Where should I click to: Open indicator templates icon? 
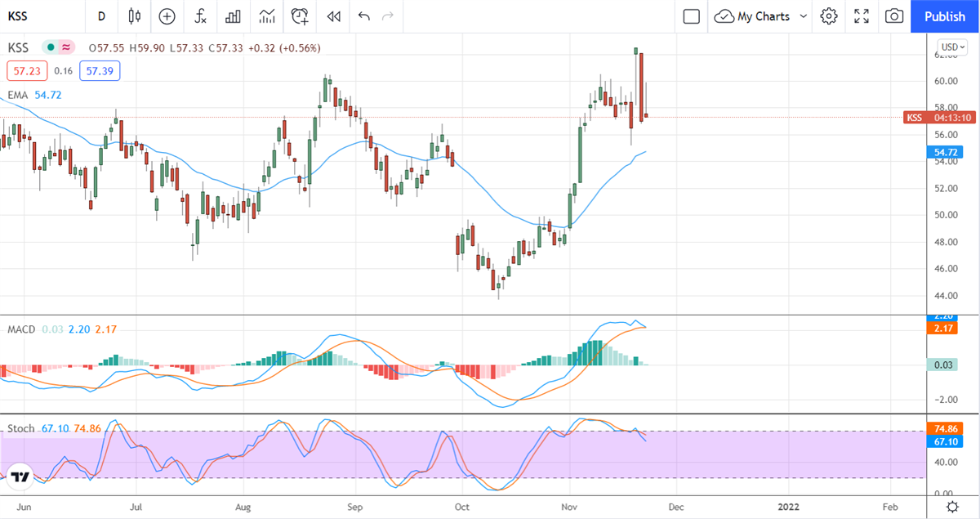click(267, 16)
